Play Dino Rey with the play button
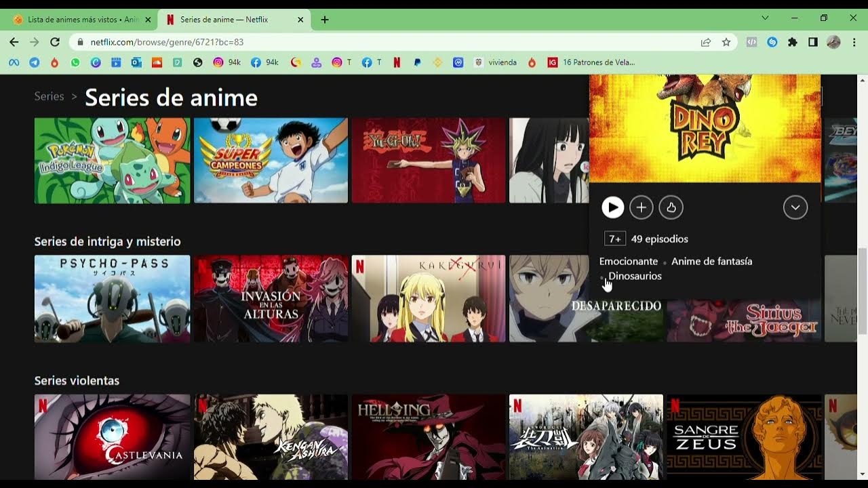Image resolution: width=868 pixels, height=488 pixels. coord(612,207)
